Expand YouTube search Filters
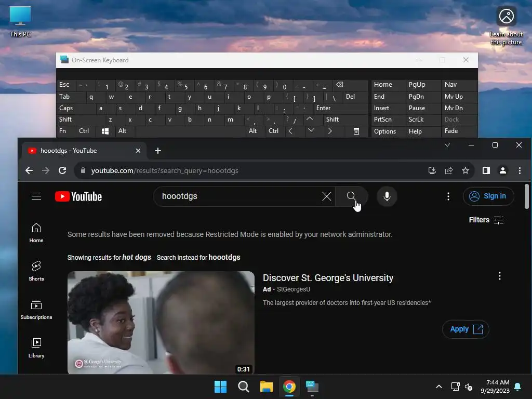 coord(486,220)
